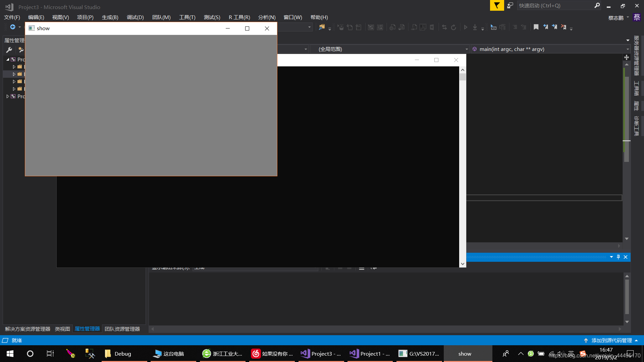Click the navigate backward arrow icon
Screen dimensions: 644x362
pyautogui.click(x=13, y=27)
